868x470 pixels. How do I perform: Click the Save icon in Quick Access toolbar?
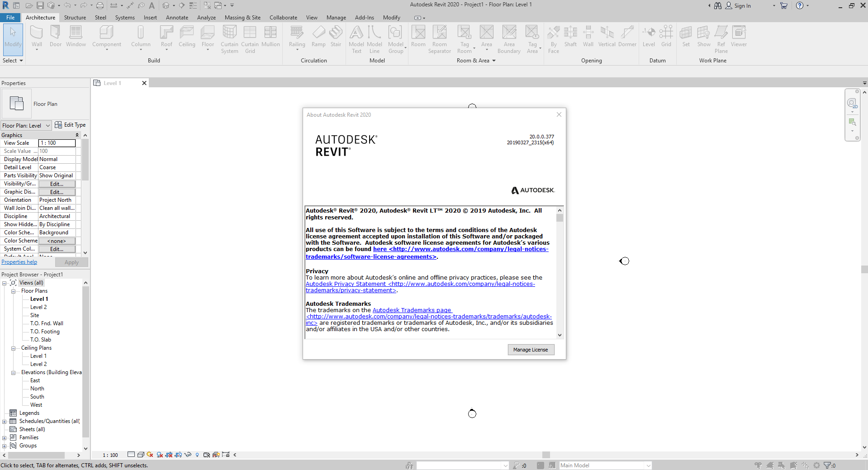click(x=40, y=5)
